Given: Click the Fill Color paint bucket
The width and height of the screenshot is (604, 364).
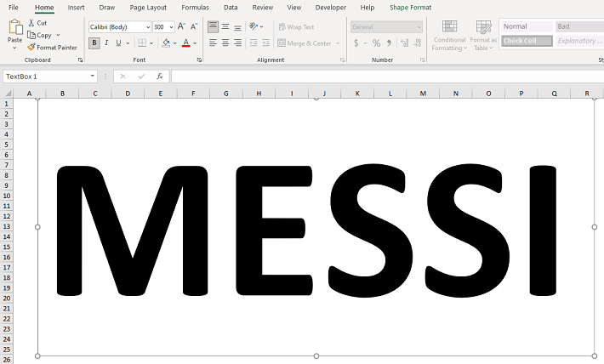Looking at the screenshot, I should tap(166, 43).
